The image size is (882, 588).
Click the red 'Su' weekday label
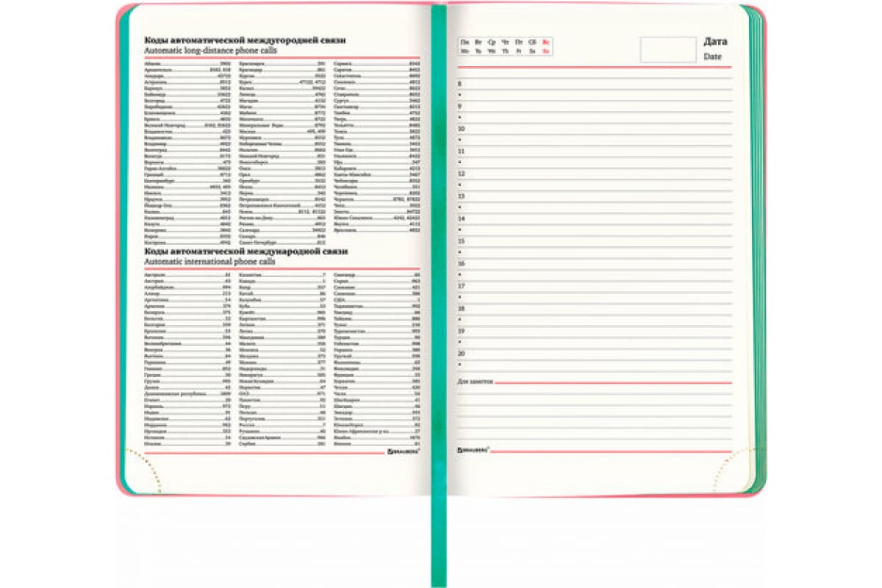click(545, 51)
